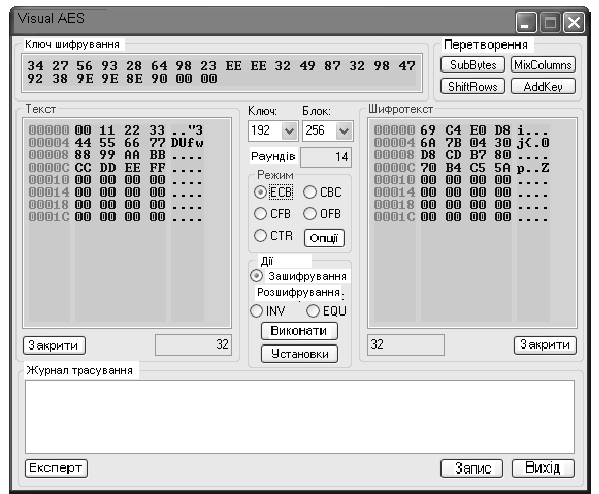Click Текст row 00004 bytes 44 55 66 77
The width and height of the screenshot is (599, 494).
pos(120,143)
